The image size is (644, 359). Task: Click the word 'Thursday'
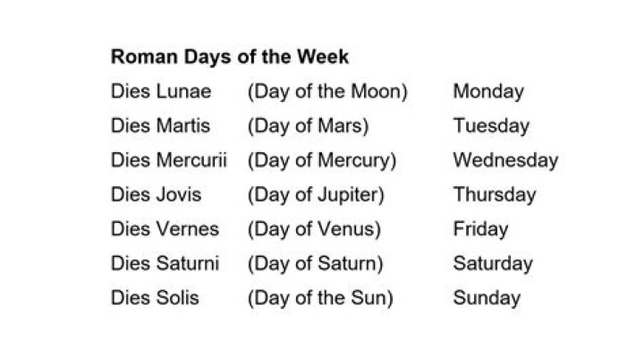(x=495, y=194)
